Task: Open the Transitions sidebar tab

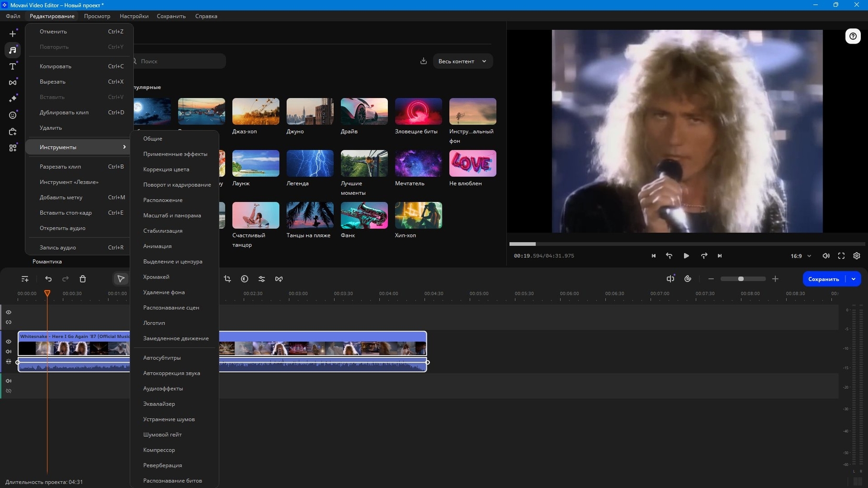Action: (x=13, y=83)
